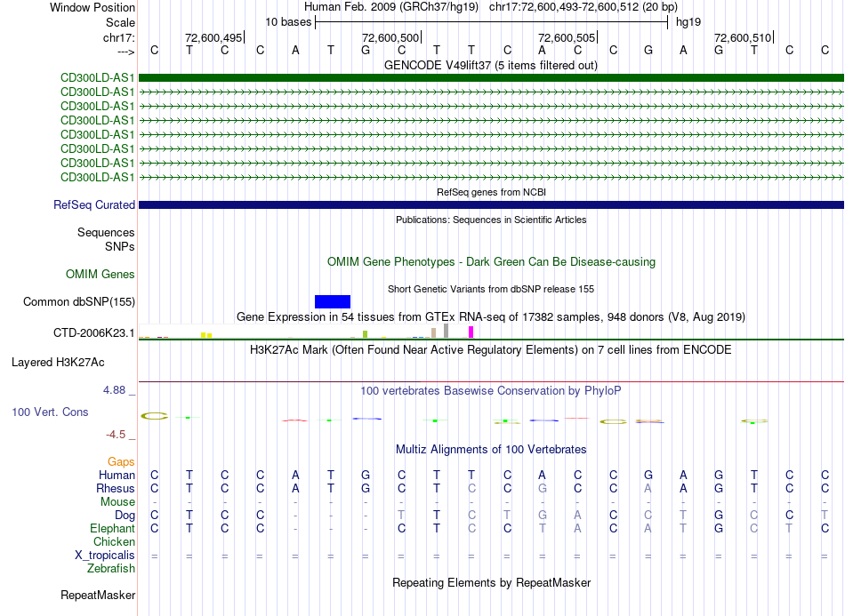Click the Mouse alignment row label
This screenshot has width=845, height=616.
point(117,502)
